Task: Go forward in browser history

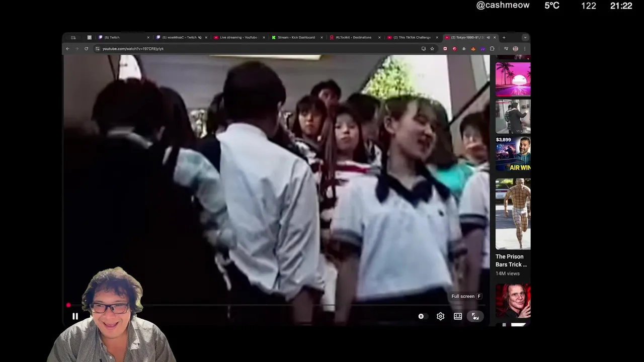Action: 76,49
